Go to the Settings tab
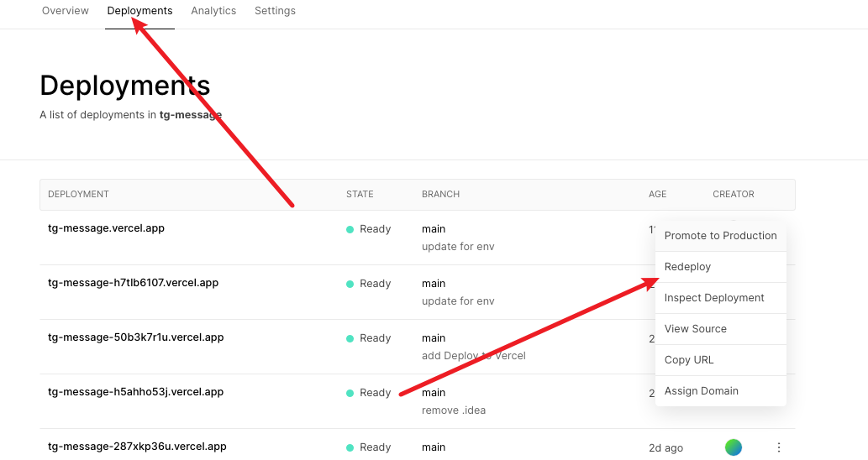 point(275,11)
